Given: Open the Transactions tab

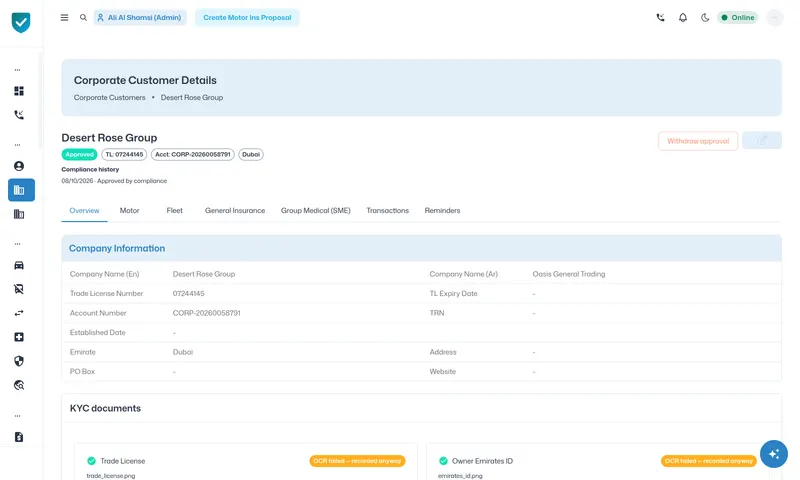Looking at the screenshot, I should tap(388, 211).
